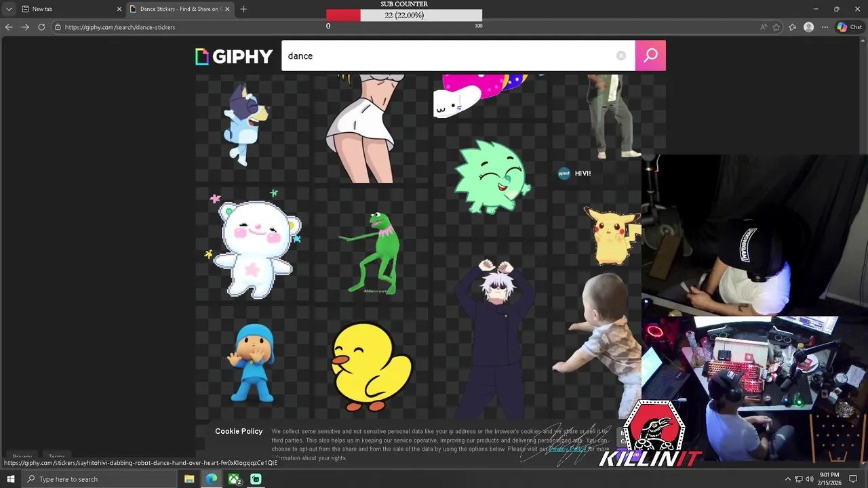Open the white bear sticker

pyautogui.click(x=252, y=244)
